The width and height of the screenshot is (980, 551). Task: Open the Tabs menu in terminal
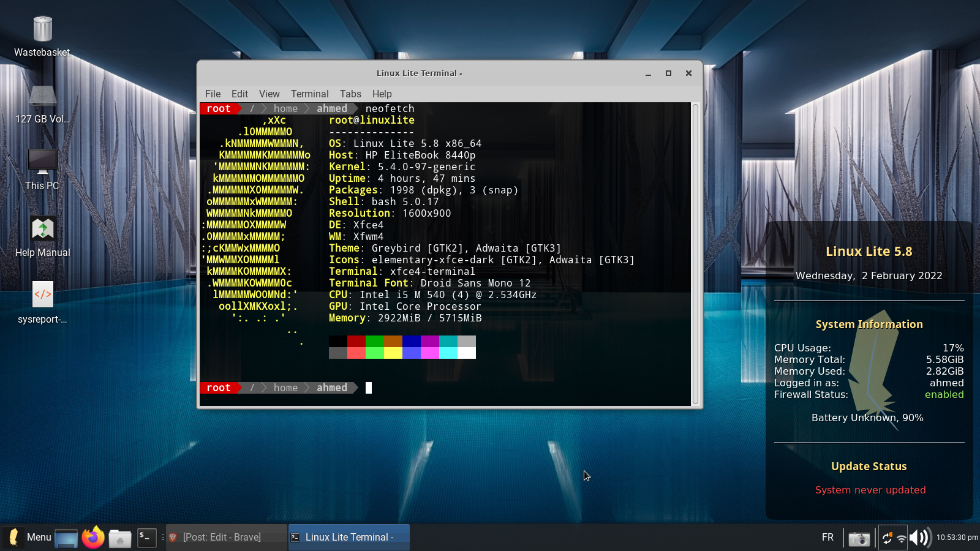[350, 94]
